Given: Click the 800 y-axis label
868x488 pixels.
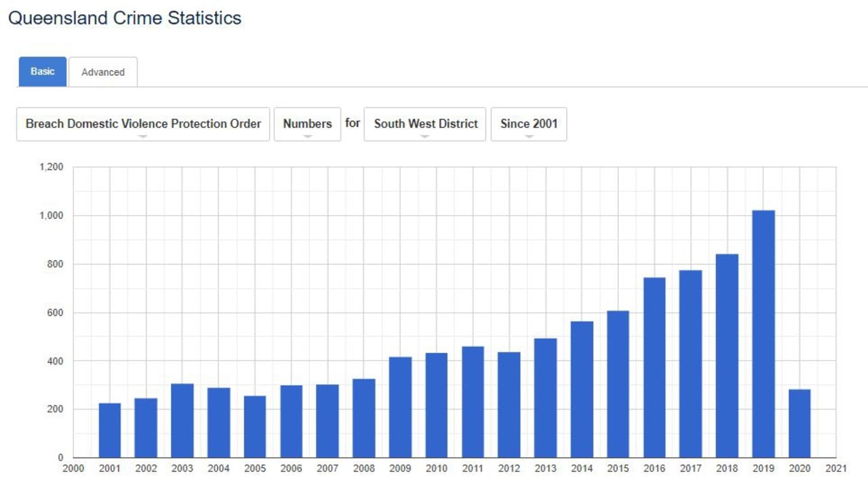Looking at the screenshot, I should pyautogui.click(x=56, y=264).
